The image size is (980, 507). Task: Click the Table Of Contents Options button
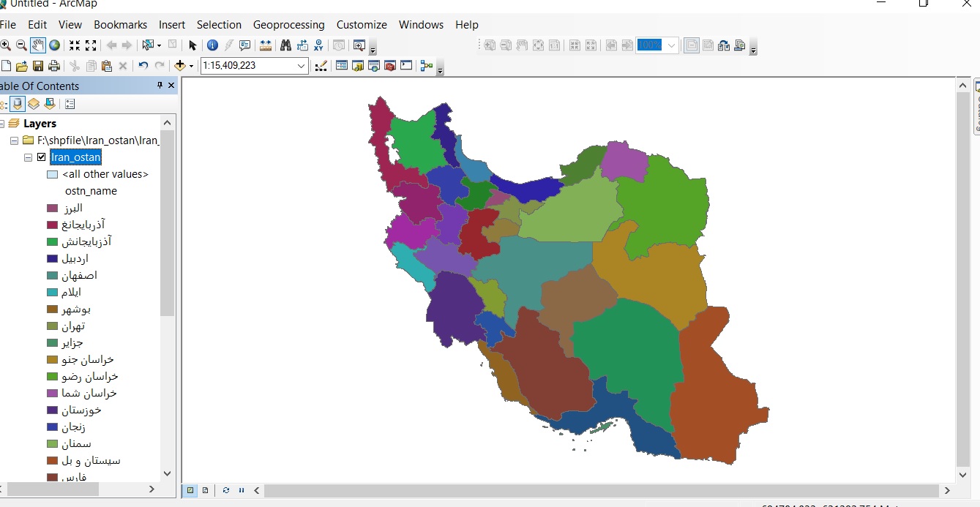point(70,104)
